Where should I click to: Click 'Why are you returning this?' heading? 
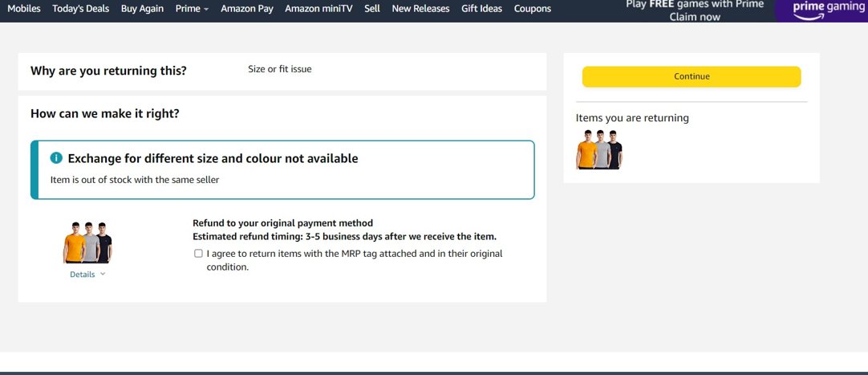point(108,71)
